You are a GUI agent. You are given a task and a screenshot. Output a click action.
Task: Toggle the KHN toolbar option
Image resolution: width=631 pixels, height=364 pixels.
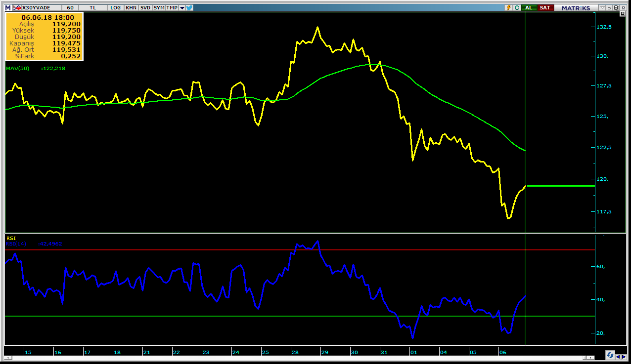coord(131,7)
